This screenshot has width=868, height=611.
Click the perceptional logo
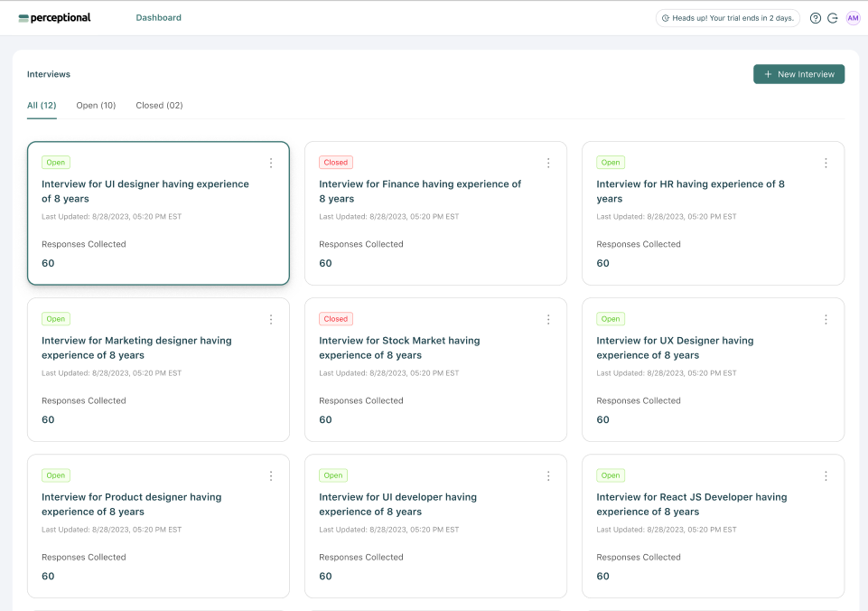point(54,17)
